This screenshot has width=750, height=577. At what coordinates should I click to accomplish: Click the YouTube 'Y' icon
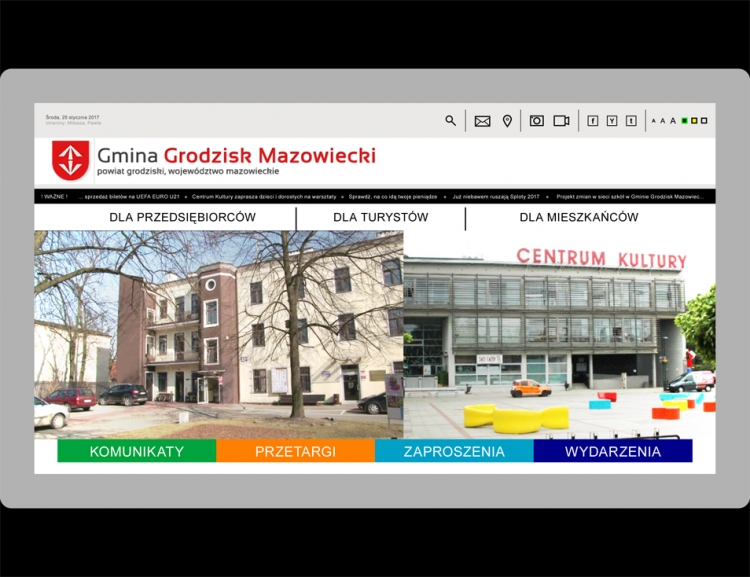(612, 121)
